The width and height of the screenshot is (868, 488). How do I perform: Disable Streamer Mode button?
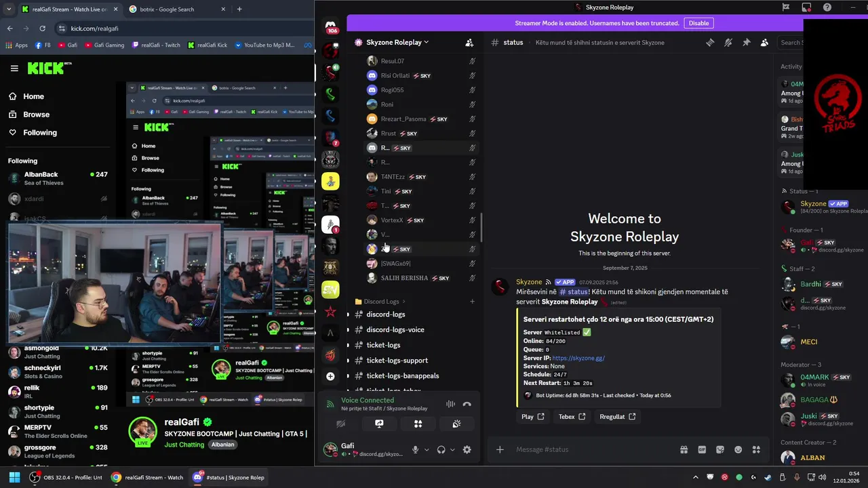pyautogui.click(x=698, y=23)
